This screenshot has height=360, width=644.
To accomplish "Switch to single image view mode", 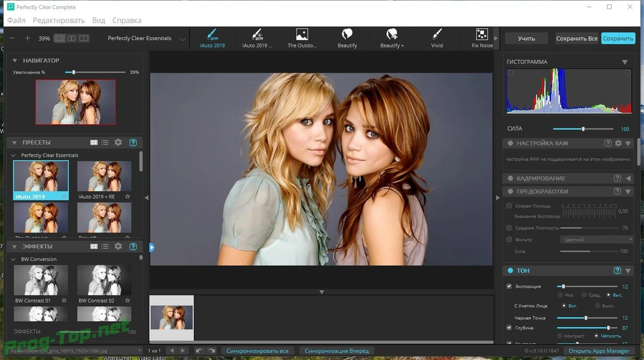I will pos(59,38).
